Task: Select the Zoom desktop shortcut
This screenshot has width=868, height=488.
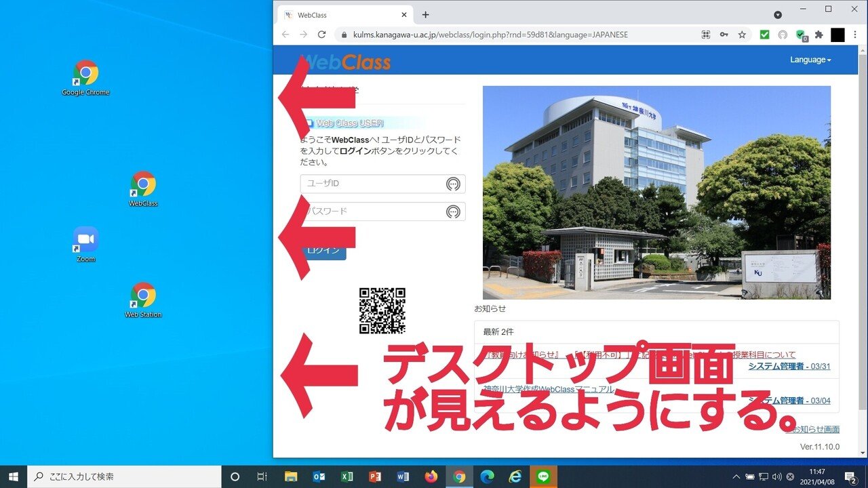Action: click(86, 245)
